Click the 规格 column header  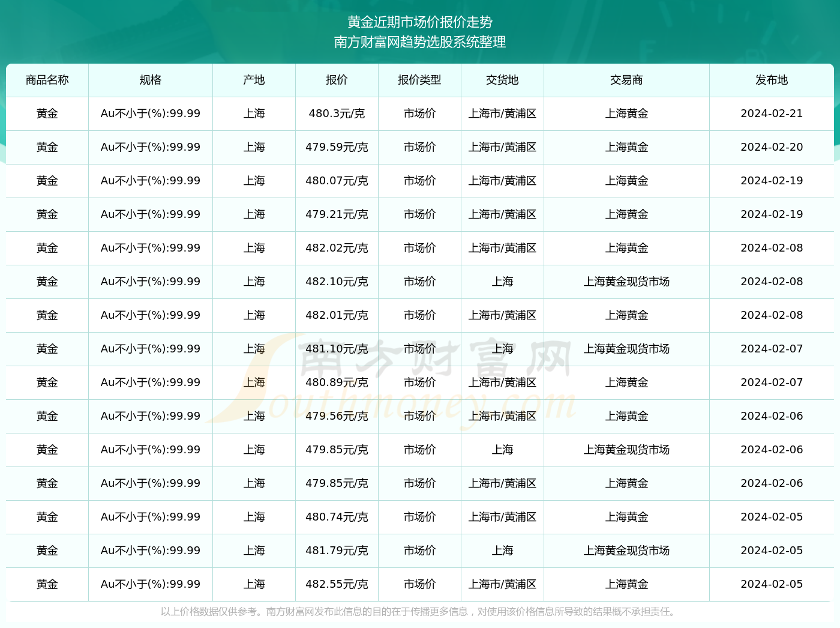tap(150, 80)
